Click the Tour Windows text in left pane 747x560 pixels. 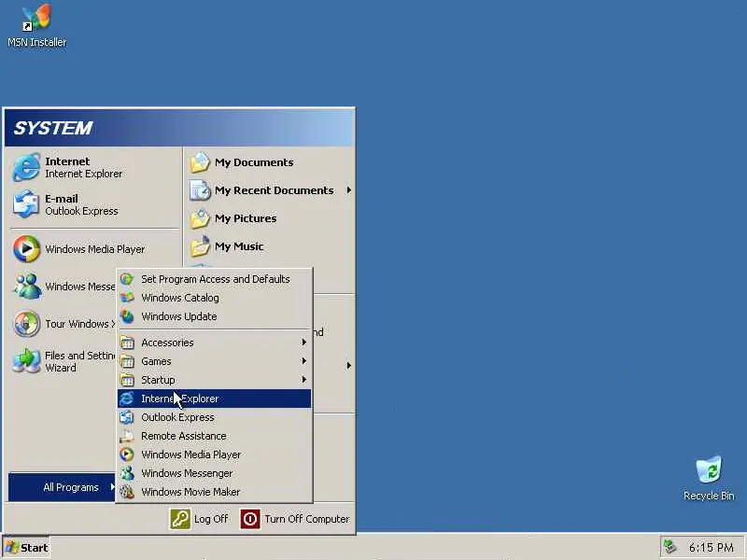click(80, 324)
